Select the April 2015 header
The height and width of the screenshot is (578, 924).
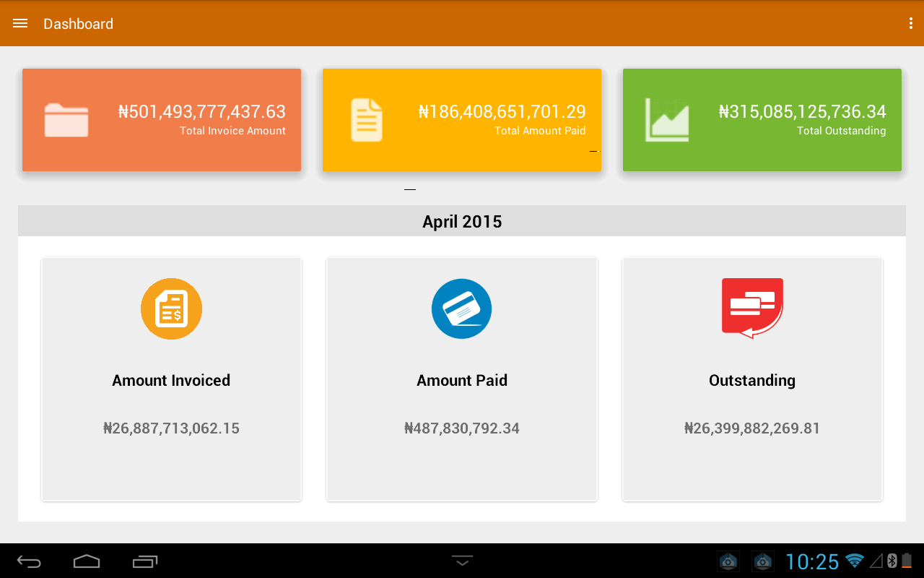coord(462,221)
